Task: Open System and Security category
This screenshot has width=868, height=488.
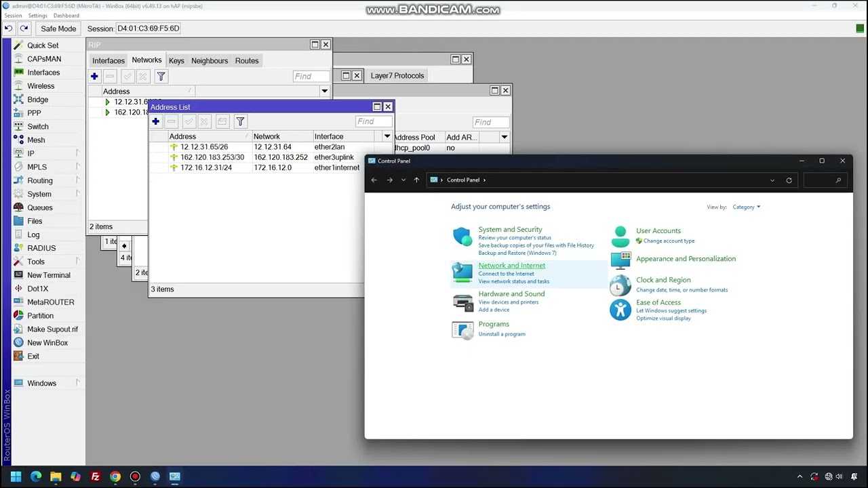Action: click(510, 230)
